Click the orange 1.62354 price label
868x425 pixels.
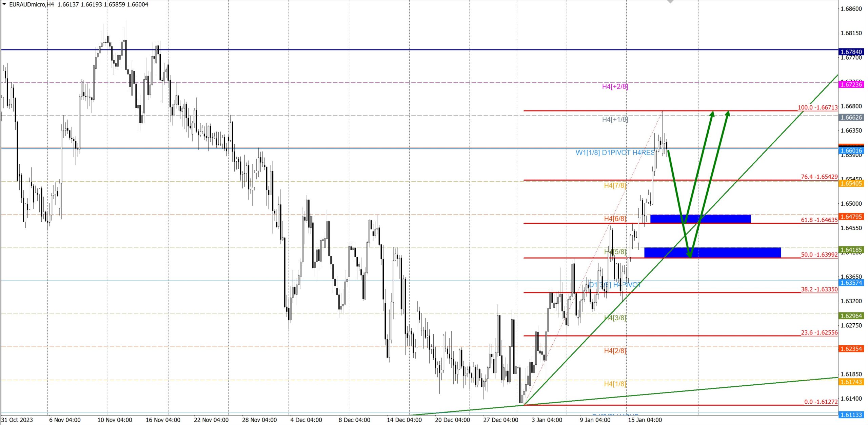point(851,349)
